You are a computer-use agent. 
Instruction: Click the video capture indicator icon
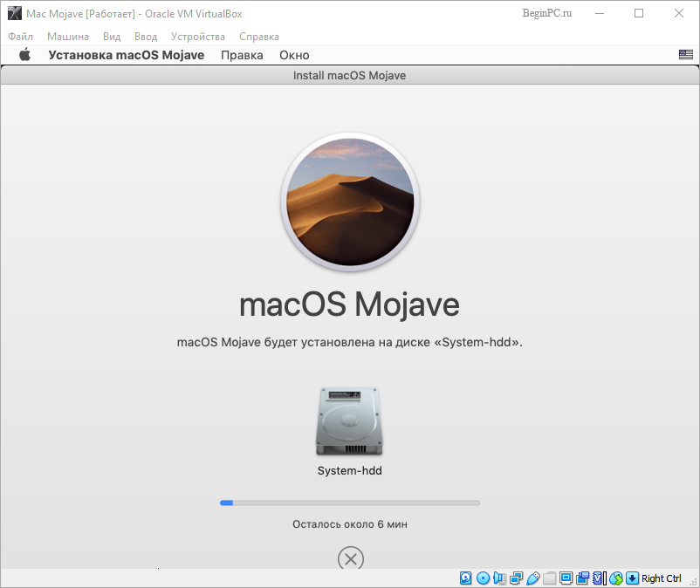pyautogui.click(x=582, y=578)
